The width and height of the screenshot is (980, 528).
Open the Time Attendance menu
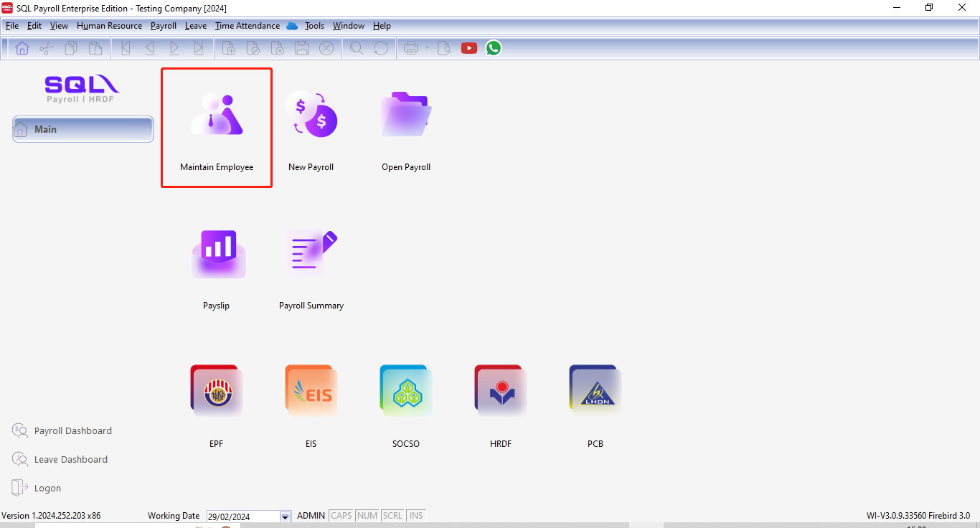[x=248, y=26]
